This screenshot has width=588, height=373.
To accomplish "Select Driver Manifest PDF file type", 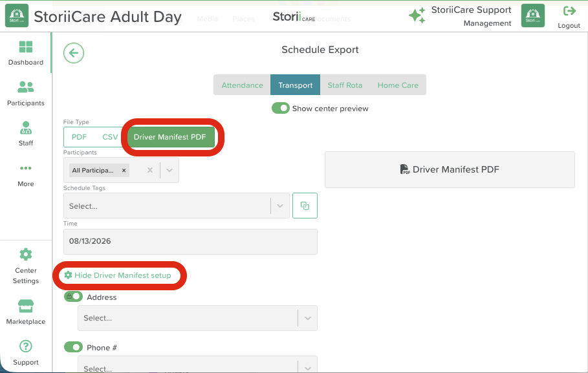I will coord(170,137).
